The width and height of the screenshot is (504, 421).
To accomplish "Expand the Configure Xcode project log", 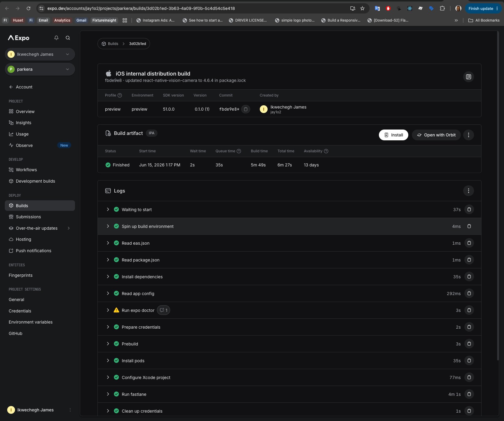I will pos(108,378).
